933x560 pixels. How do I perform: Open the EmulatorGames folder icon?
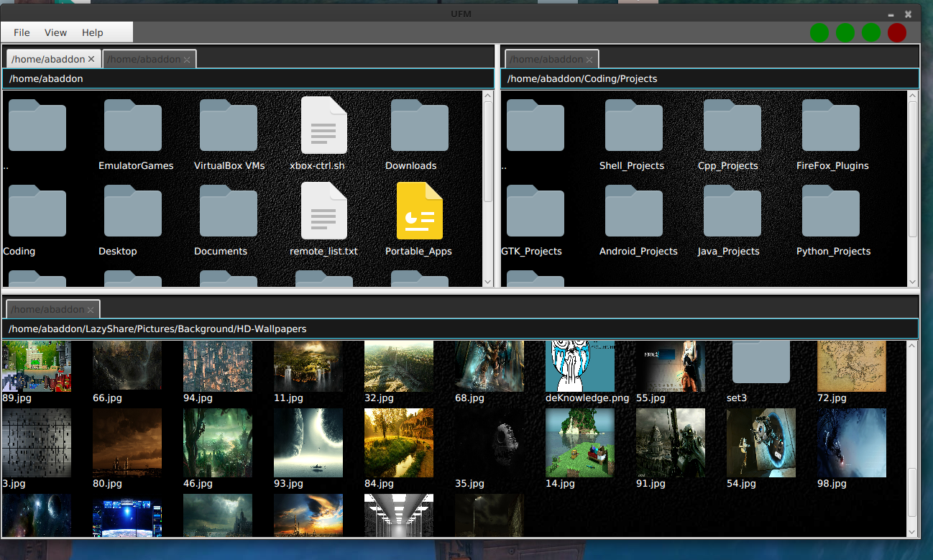[133, 126]
